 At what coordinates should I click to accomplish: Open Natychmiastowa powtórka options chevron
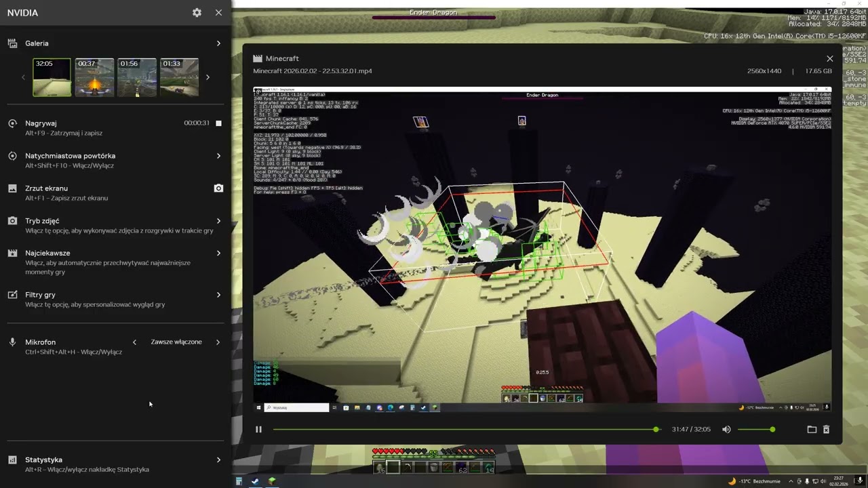pos(218,156)
